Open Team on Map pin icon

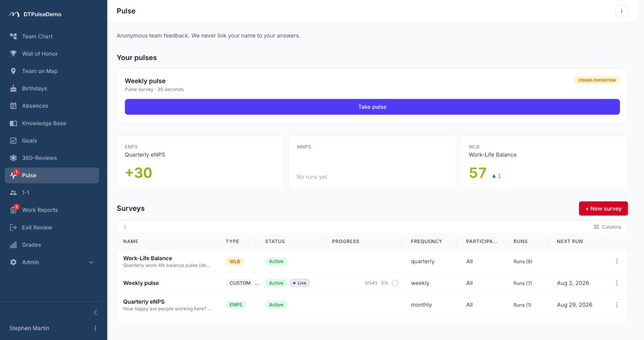(13, 71)
